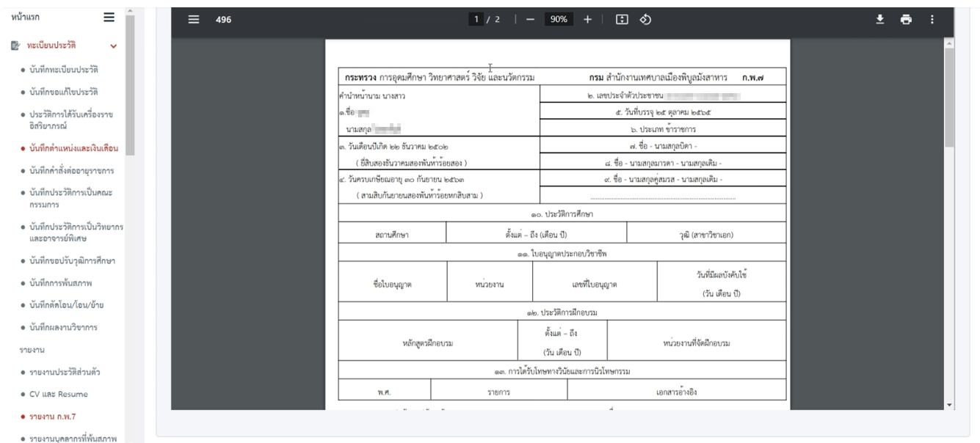Click the ๑๒. ประวัติการฝึกอบรม section heading
The image size is (980, 443).
tap(562, 314)
